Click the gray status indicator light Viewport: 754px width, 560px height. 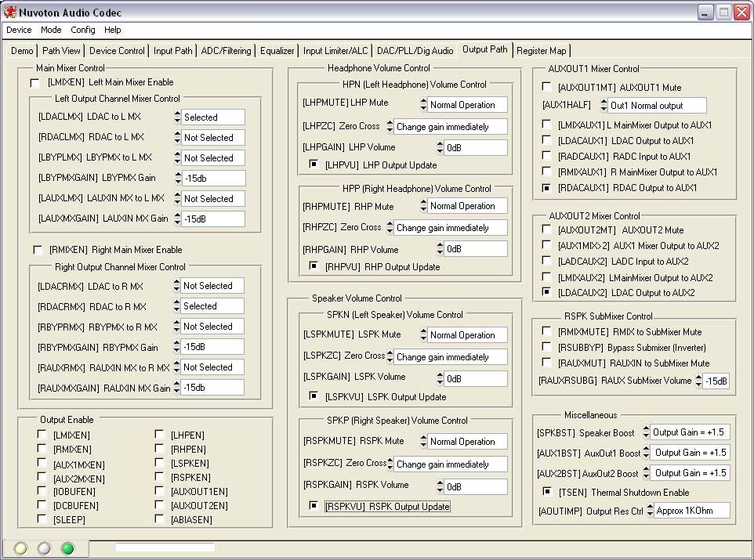coord(44,548)
